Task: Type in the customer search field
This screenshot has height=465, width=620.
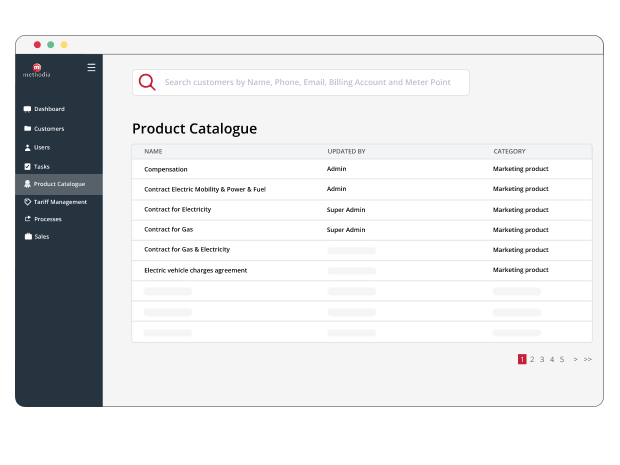Action: pyautogui.click(x=310, y=82)
